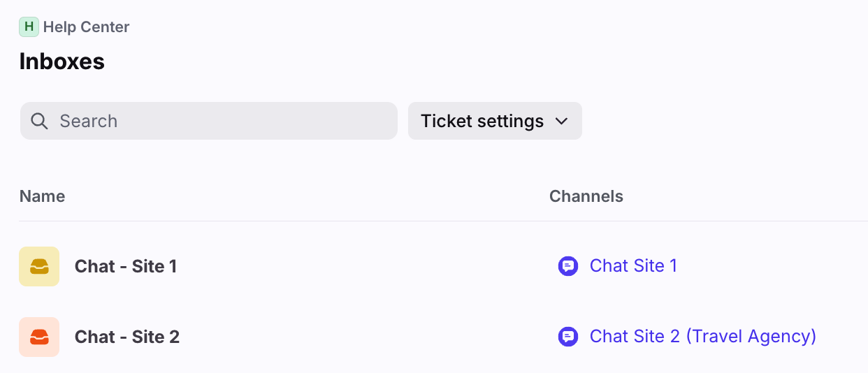Select the Chat - Site 1 inbox name
The image size is (868, 373).
tap(126, 266)
